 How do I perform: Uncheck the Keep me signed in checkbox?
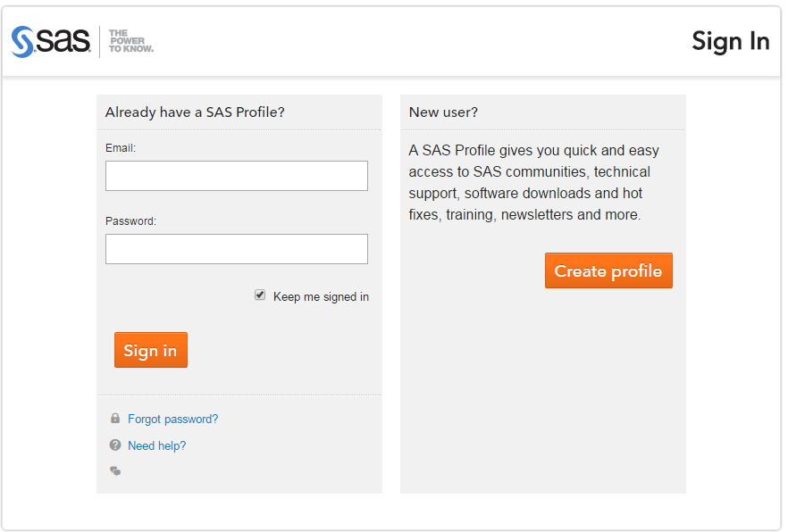point(260,295)
